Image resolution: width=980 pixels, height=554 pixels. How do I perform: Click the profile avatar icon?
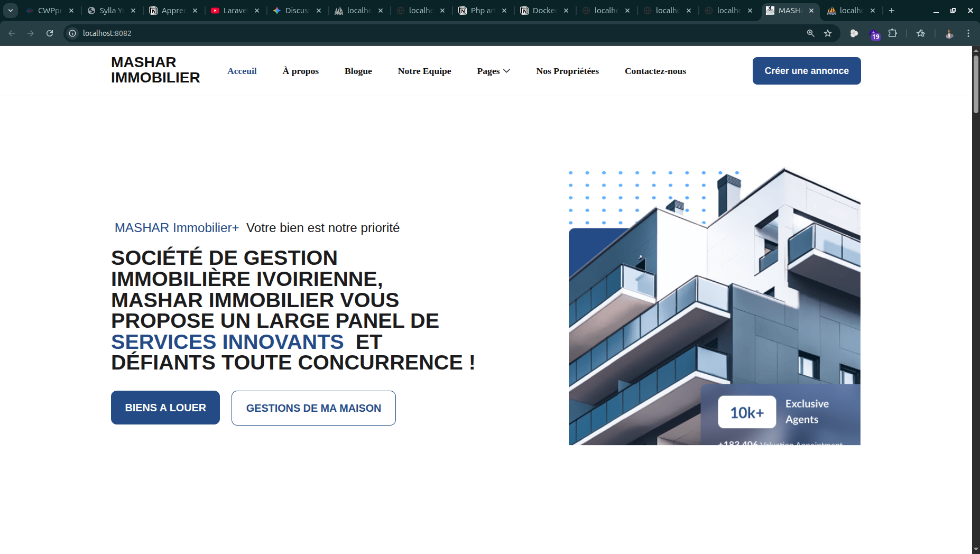coord(949,33)
